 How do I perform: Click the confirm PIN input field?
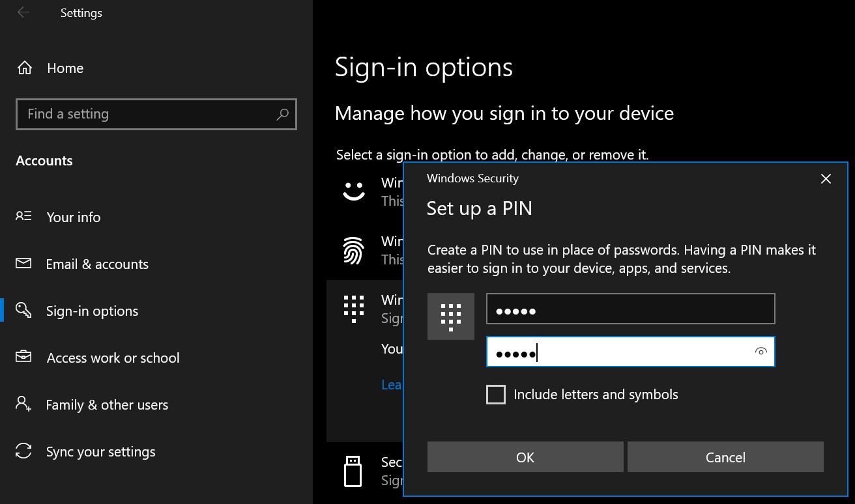(x=626, y=352)
